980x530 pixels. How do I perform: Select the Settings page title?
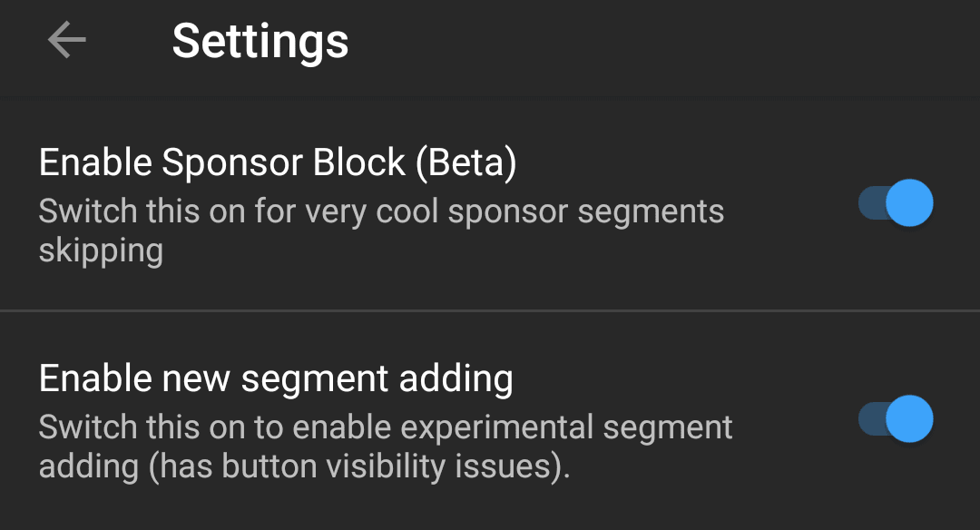[x=260, y=41]
